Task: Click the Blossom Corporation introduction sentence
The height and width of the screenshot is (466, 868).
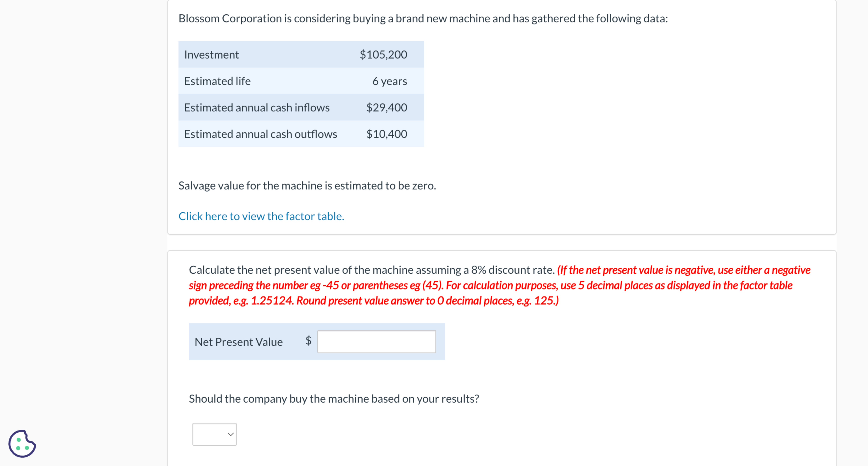Action: click(x=423, y=18)
